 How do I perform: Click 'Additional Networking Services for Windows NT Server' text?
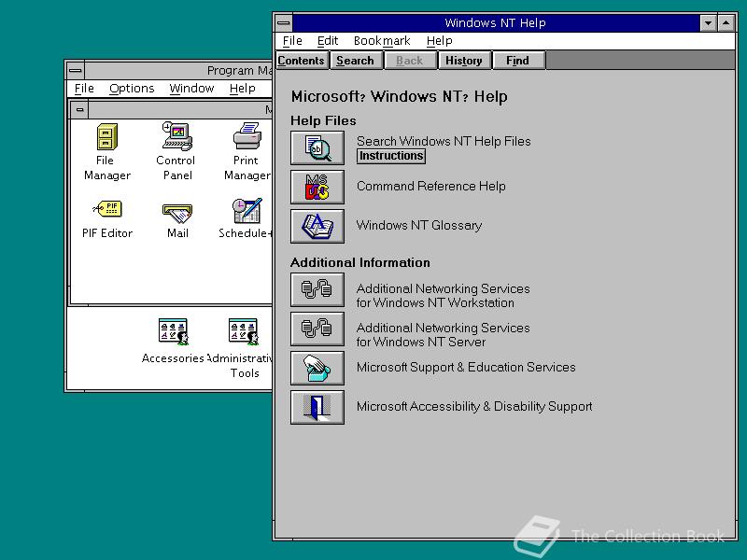pos(443,335)
